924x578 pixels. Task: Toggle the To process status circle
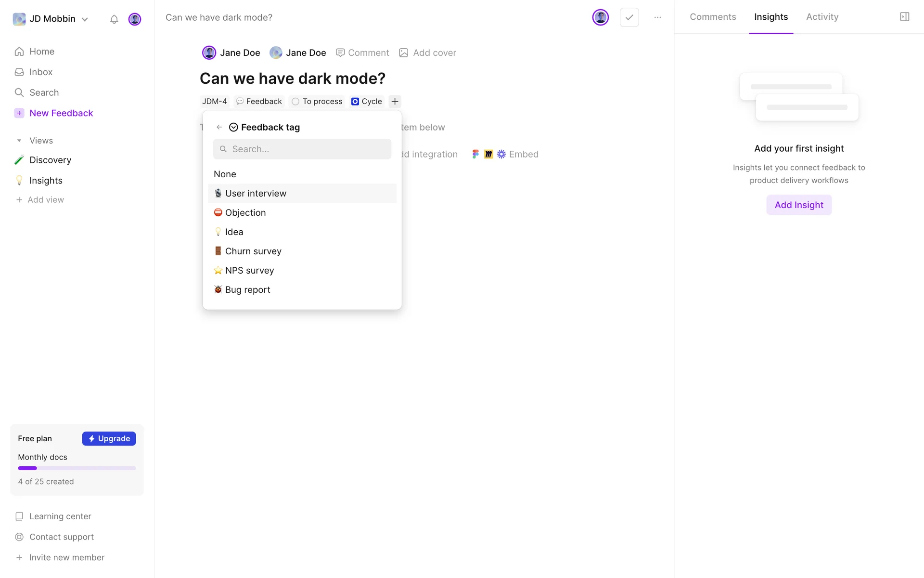click(295, 102)
